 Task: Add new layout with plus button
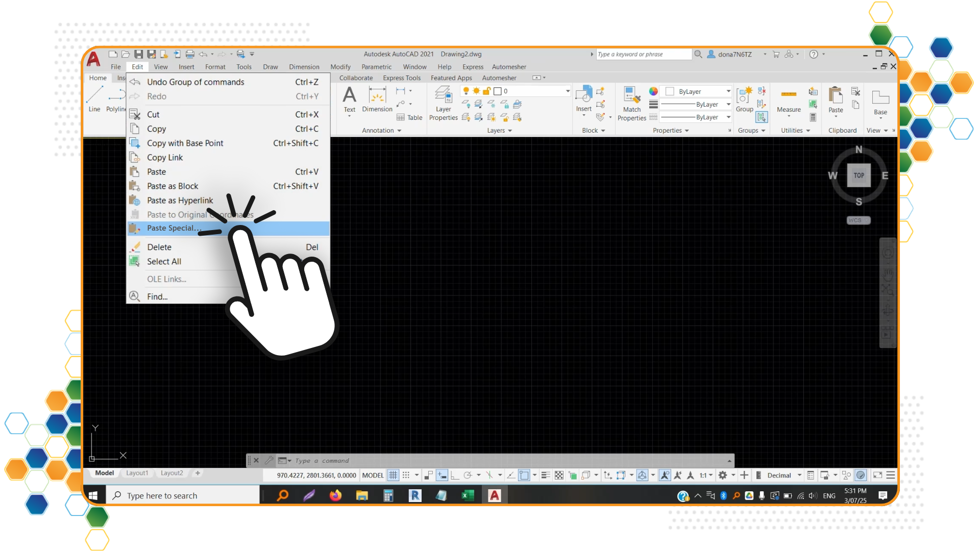coord(198,473)
